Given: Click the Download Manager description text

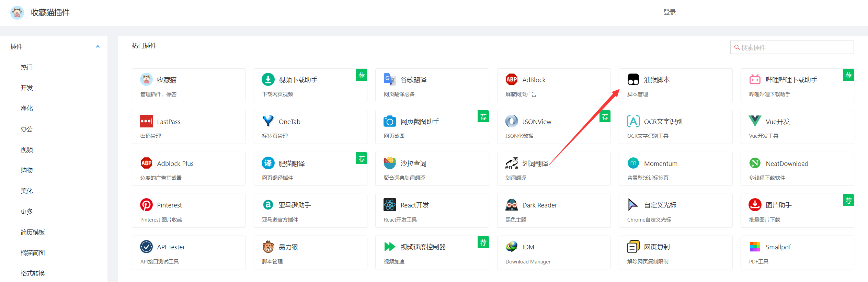Looking at the screenshot, I should (x=528, y=262).
